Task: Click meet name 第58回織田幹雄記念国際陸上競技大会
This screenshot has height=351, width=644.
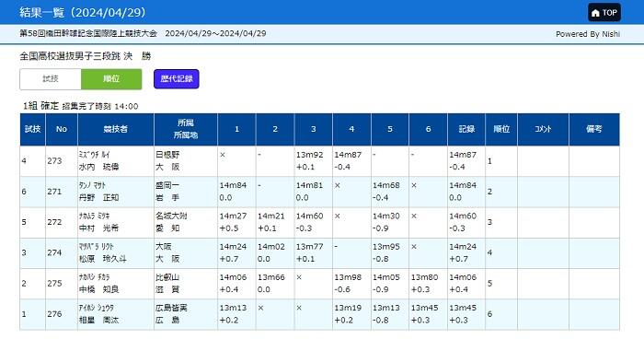Action: (x=88, y=34)
